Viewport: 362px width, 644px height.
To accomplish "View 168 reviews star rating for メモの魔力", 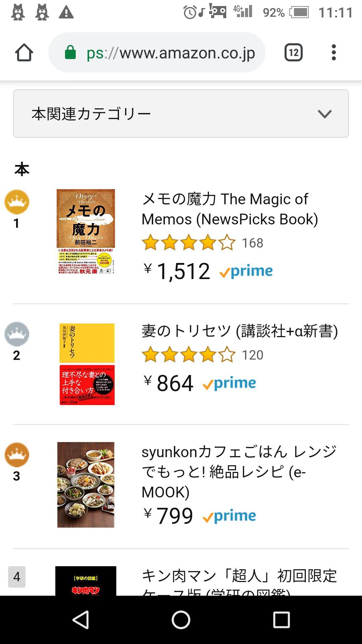I will coord(202,243).
